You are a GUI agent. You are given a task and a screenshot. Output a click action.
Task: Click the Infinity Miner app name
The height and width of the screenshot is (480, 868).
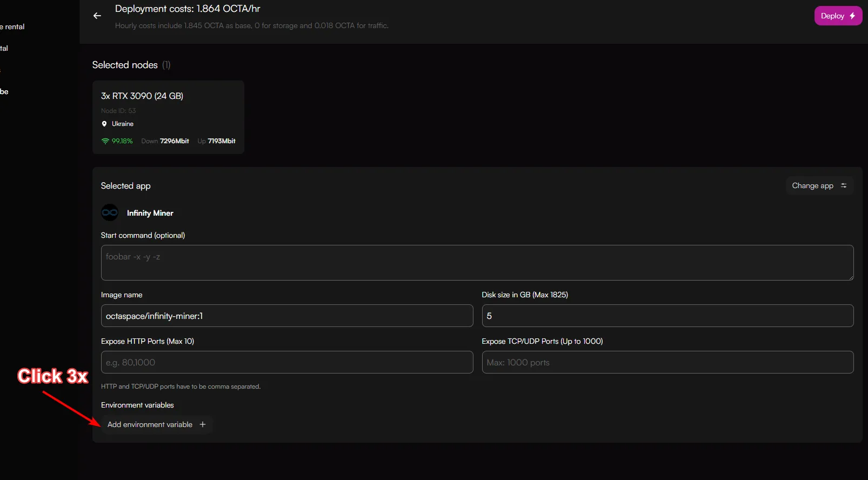[x=150, y=213]
